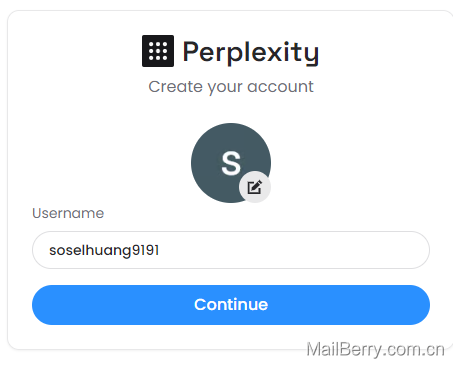Click the Username field label
The width and height of the screenshot is (453, 368).
point(68,213)
